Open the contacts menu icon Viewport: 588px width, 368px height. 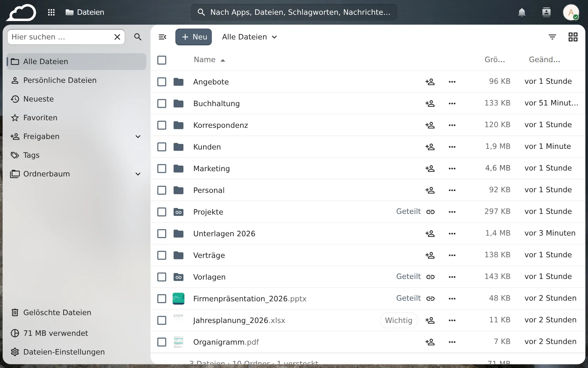tap(546, 12)
